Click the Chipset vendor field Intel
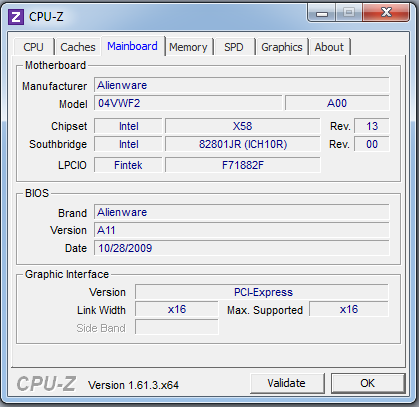 pyautogui.click(x=128, y=126)
